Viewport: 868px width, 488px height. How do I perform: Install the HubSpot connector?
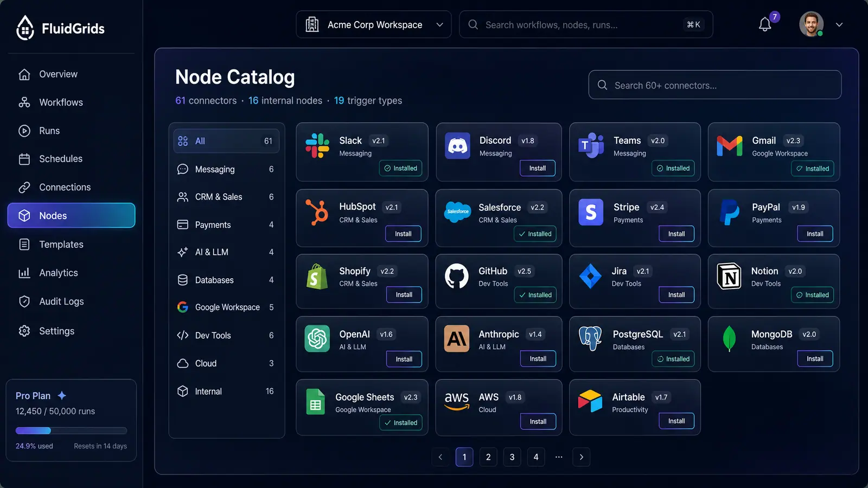(403, 234)
